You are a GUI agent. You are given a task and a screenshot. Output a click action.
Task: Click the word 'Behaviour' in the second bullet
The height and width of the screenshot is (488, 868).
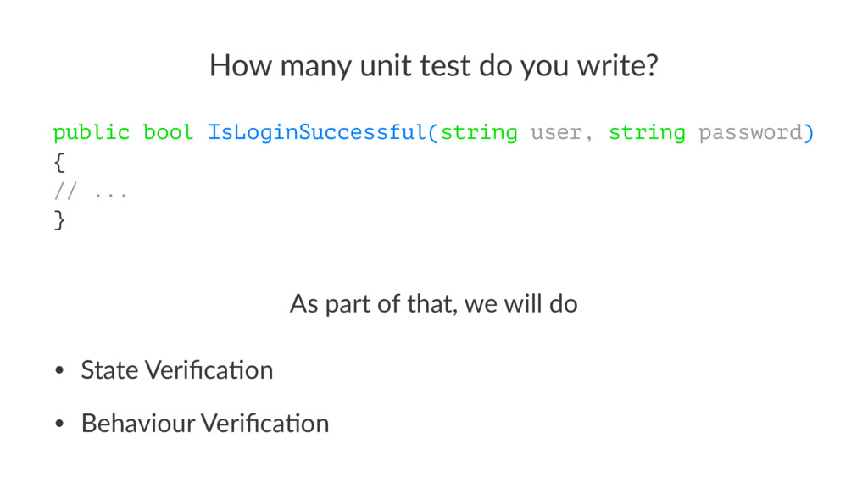pyautogui.click(x=138, y=424)
